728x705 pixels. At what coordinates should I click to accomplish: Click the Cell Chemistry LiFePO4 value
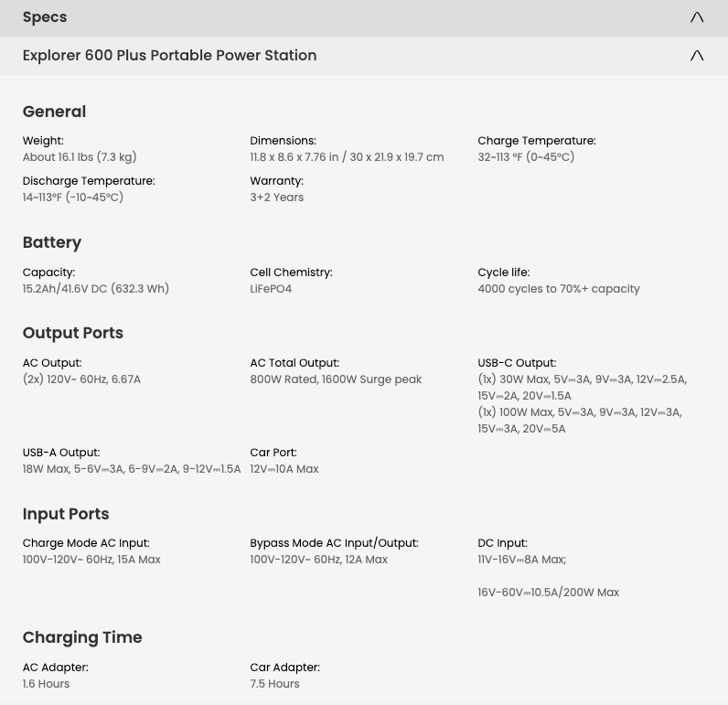pos(271,289)
